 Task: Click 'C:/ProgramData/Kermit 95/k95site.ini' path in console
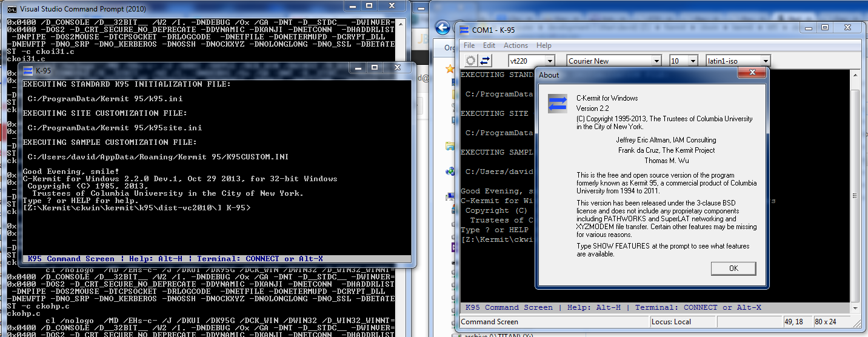pyautogui.click(x=115, y=128)
